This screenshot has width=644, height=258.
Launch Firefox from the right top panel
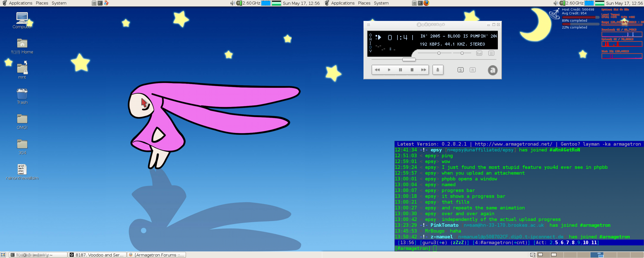pyautogui.click(x=426, y=3)
